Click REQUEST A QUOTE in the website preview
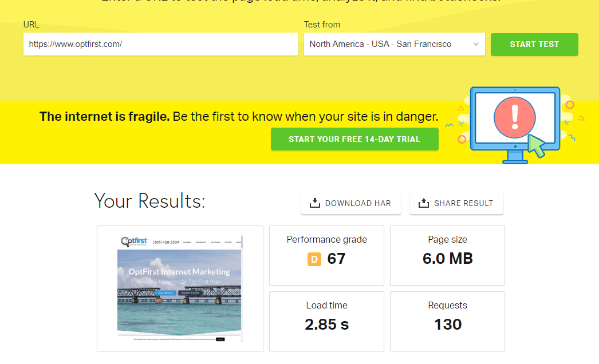599x364 pixels. [x=190, y=292]
